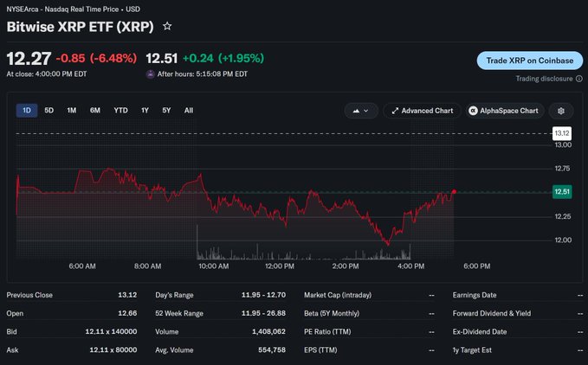Click Day's Range value 11.95 - 12.70
The height and width of the screenshot is (365, 588).
(x=263, y=295)
